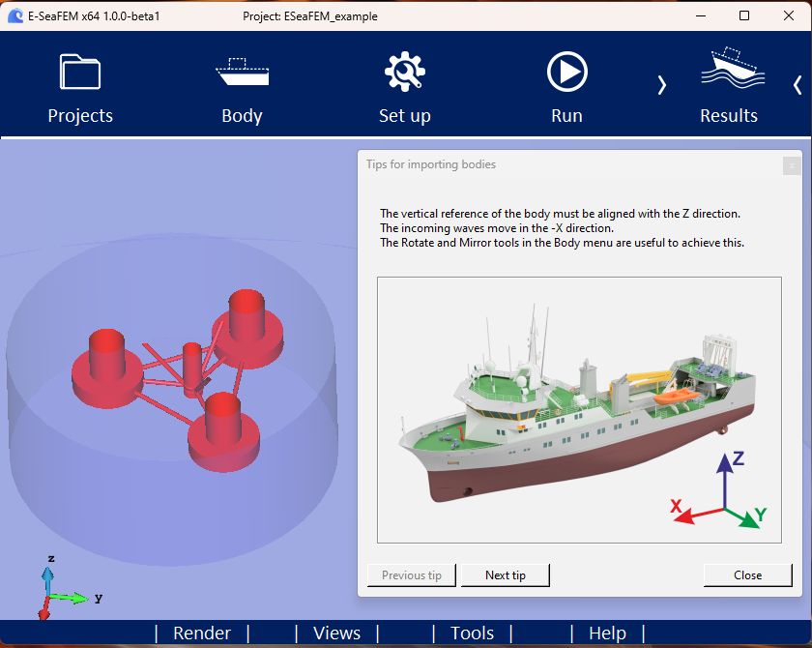Click the Next tip button

coord(506,575)
